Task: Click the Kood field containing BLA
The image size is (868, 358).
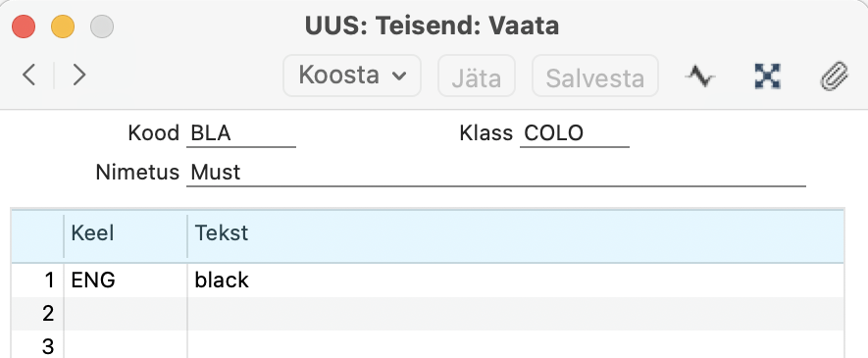Action: pos(241,134)
